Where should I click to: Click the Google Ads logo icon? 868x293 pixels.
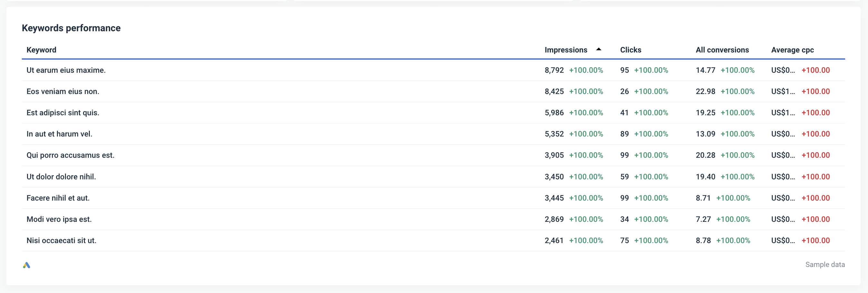27,265
